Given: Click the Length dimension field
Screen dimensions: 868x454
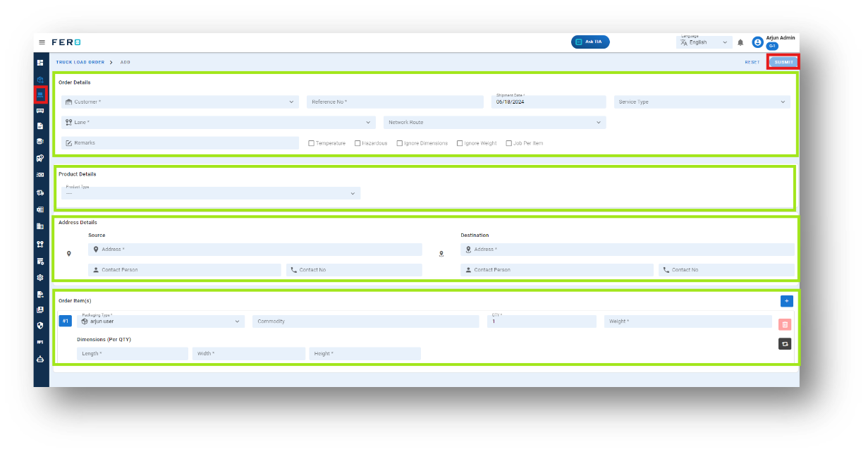Looking at the screenshot, I should tap(133, 354).
